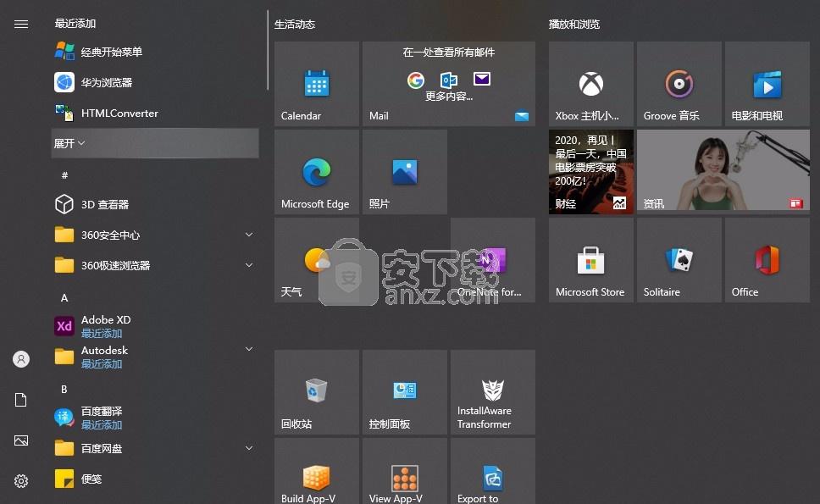Open the 照片 photos tile
Screen dimensions: 820x504
click(x=405, y=172)
